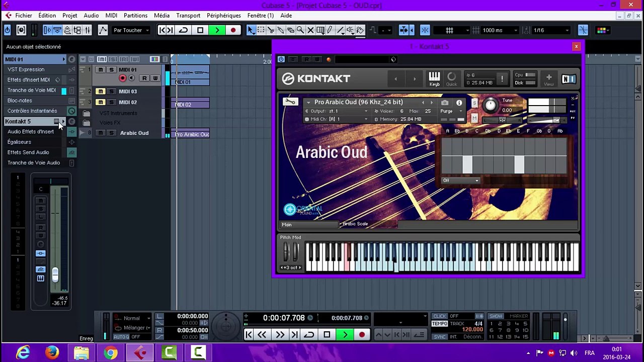Screen dimensions: 644x362
Task: Open the Cubase mixer toolbar icon
Action: pos(88,30)
